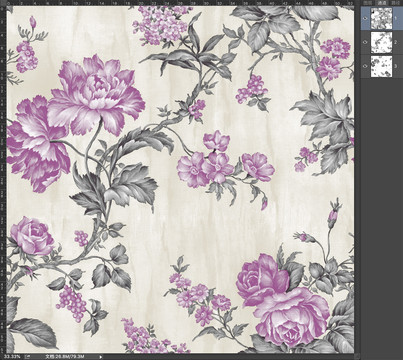Click the export icon beside zoom percentage
Viewport: 403px width, 360px height.
click(28, 356)
